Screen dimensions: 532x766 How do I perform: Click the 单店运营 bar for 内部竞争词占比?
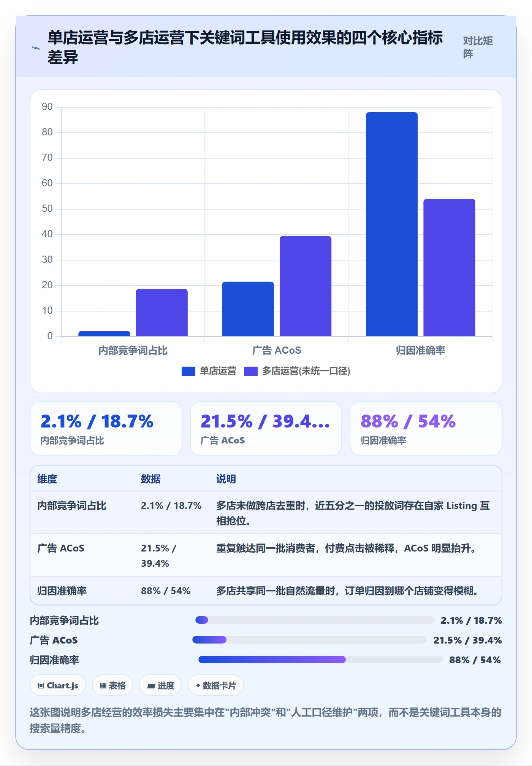tap(104, 334)
